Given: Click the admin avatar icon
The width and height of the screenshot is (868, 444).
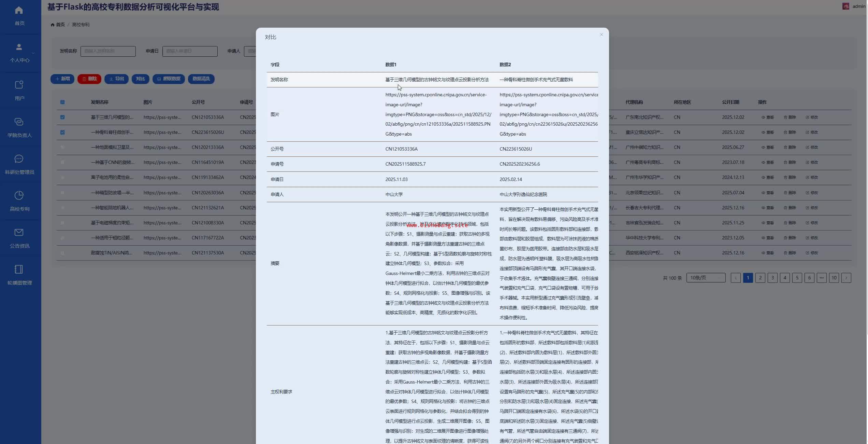Looking at the screenshot, I should click(845, 6).
